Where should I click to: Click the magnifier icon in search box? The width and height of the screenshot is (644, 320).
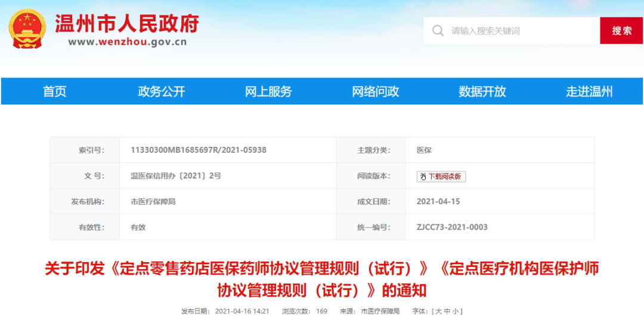(x=438, y=31)
